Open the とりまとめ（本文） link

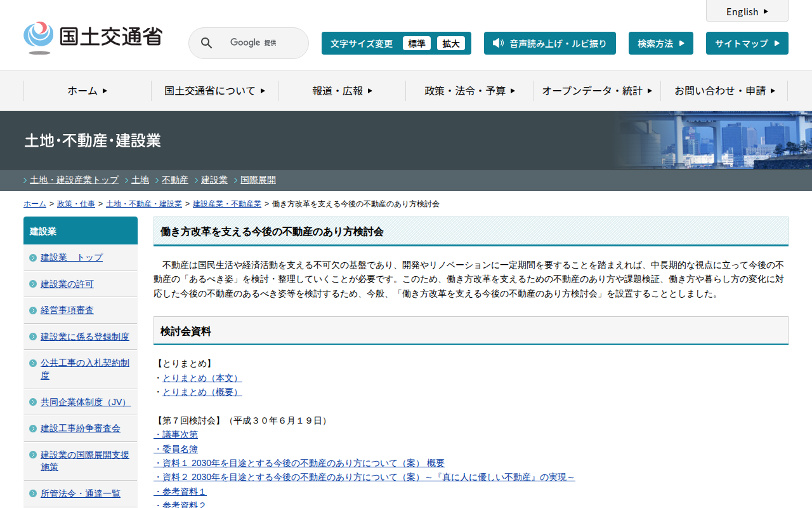[202, 378]
